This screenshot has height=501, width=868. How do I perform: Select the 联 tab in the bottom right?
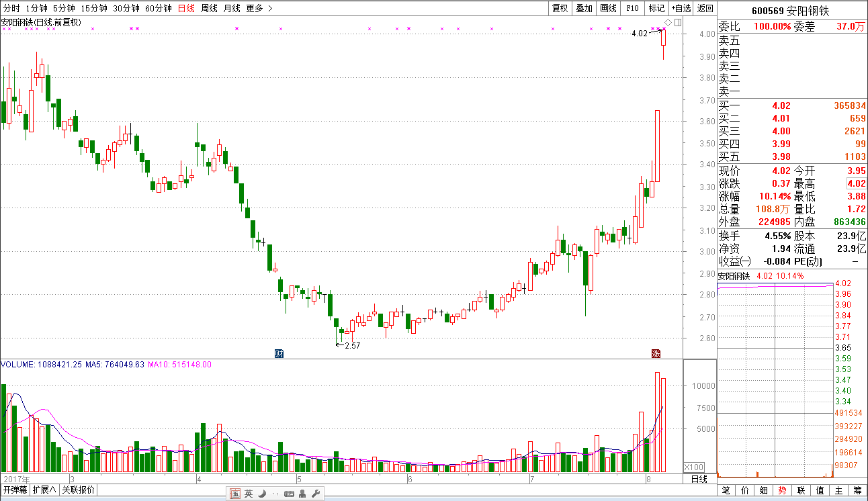click(x=801, y=491)
